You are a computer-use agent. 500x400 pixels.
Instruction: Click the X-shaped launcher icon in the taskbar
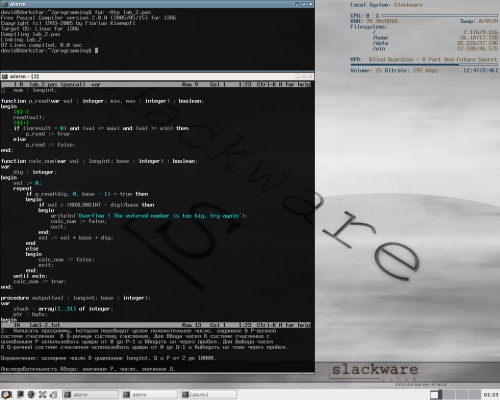(42, 395)
